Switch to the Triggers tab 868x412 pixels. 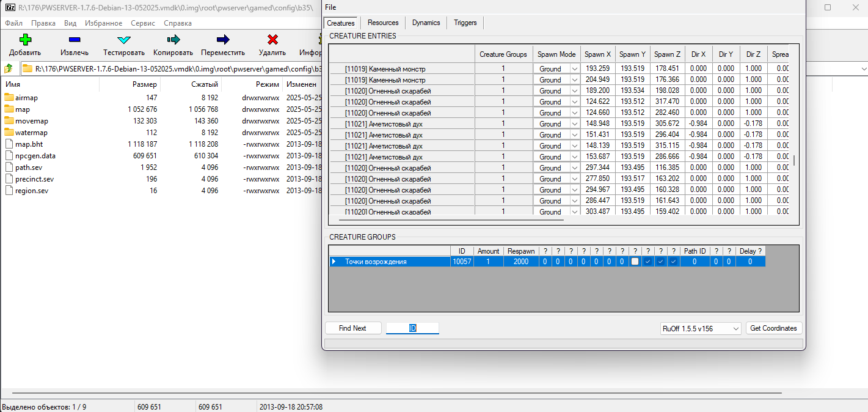tap(465, 23)
